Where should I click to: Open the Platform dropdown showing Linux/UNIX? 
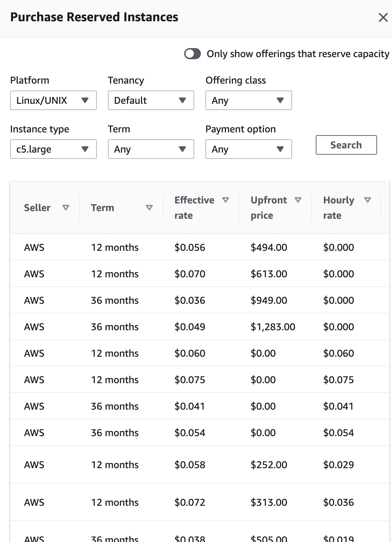(x=53, y=100)
